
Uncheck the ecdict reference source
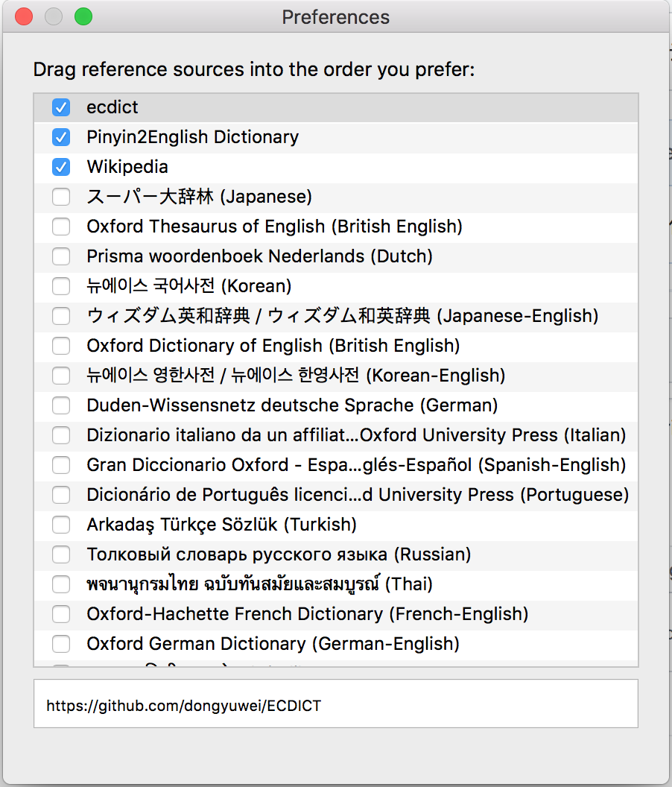point(60,107)
